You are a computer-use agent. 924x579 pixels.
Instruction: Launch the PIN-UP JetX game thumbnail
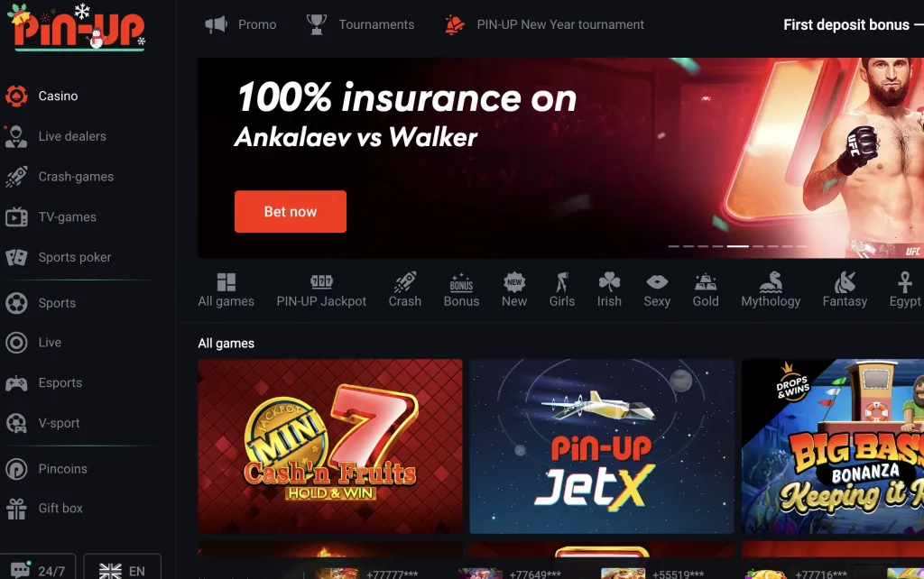[x=602, y=446]
